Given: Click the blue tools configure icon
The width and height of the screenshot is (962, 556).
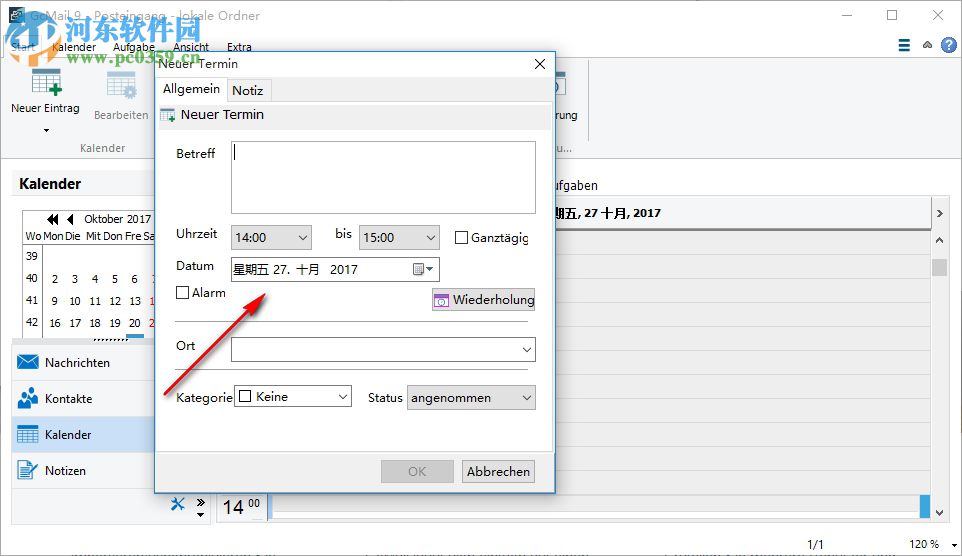Looking at the screenshot, I should [177, 504].
